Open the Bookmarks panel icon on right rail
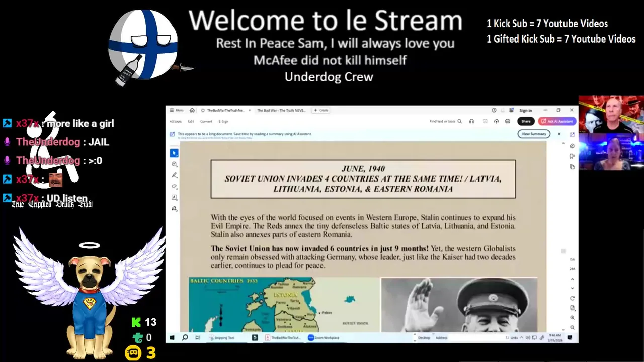Image resolution: width=644 pixels, height=362 pixels. point(572,156)
